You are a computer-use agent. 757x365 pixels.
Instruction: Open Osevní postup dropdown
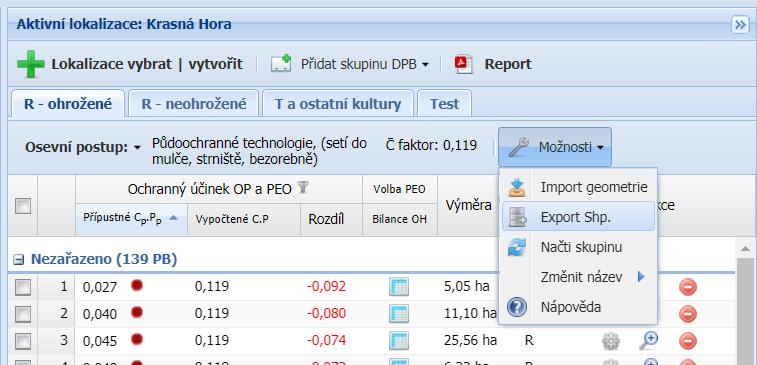(83, 147)
